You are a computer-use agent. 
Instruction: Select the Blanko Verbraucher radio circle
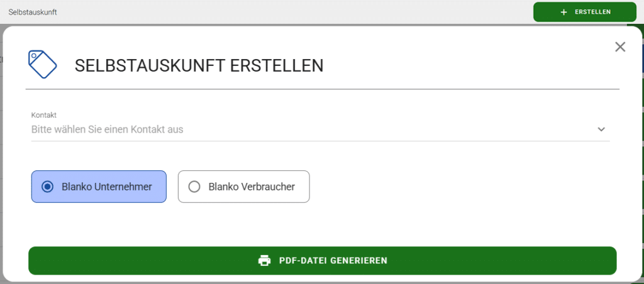point(194,187)
